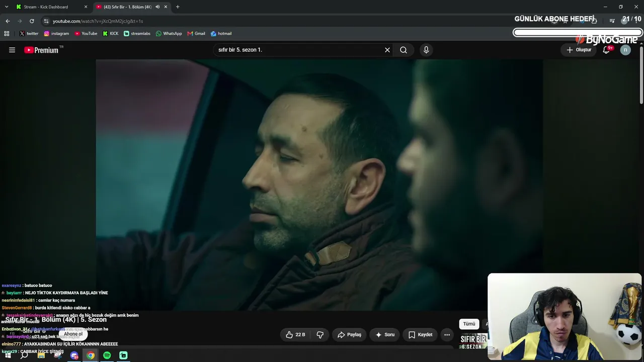Click the Oluştur create button

point(579,50)
